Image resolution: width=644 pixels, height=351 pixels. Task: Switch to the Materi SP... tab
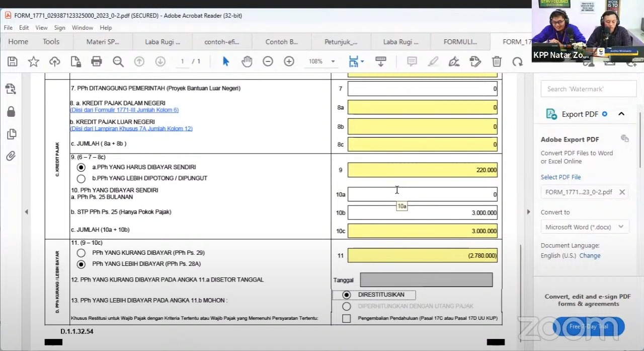pos(103,42)
